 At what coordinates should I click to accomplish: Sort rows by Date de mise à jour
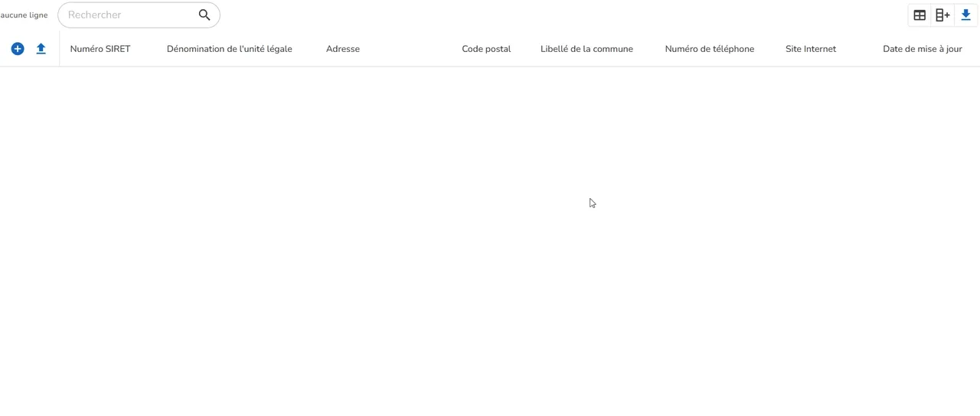click(923, 49)
